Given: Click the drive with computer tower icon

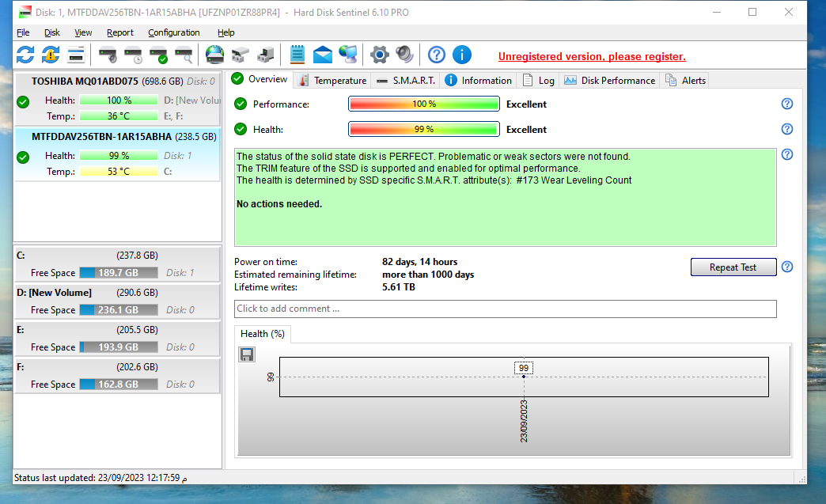Looking at the screenshot, I should tap(266, 55).
